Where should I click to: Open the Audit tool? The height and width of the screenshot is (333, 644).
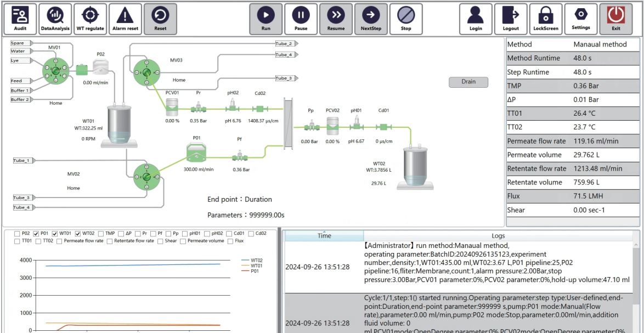20,19
